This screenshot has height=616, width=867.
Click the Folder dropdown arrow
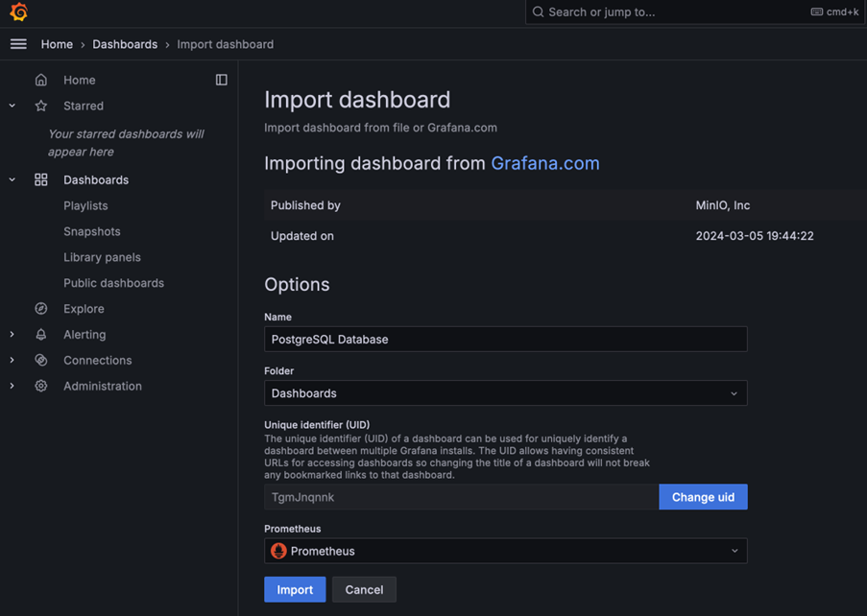[x=734, y=393]
